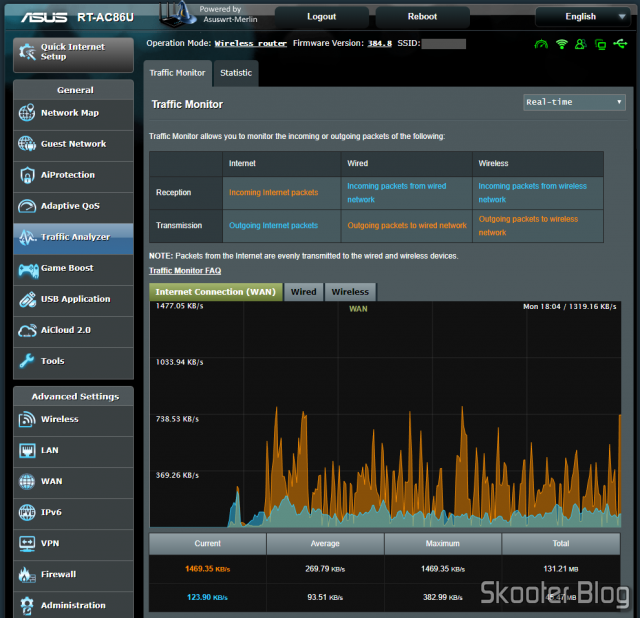Click the Quick Internet Setup wand icon
The image size is (640, 618).
point(27,52)
